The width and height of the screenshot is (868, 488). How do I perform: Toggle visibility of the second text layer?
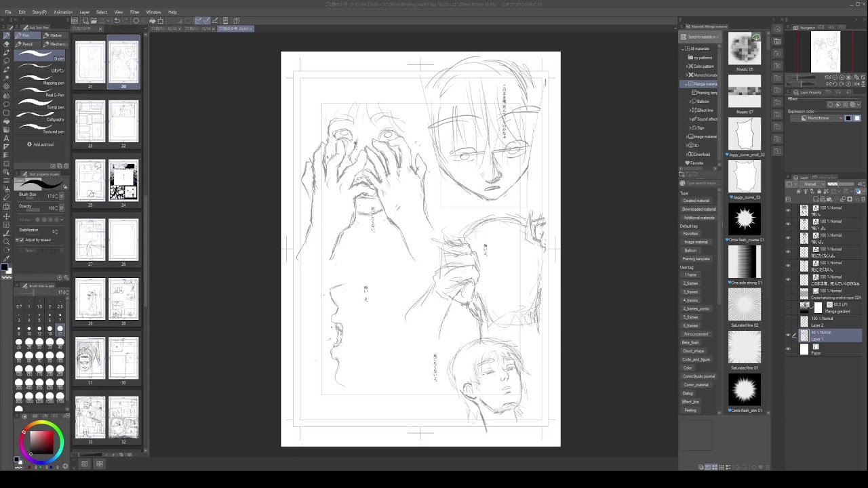point(788,224)
